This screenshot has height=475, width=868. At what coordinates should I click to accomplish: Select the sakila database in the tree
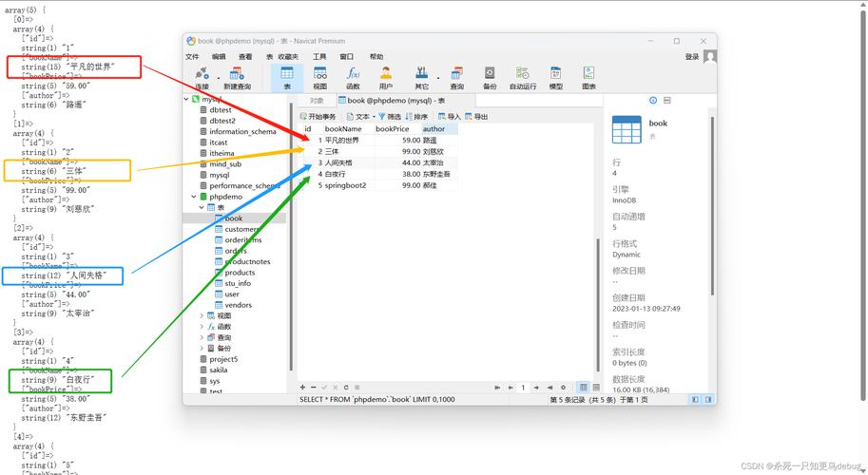[218, 370]
